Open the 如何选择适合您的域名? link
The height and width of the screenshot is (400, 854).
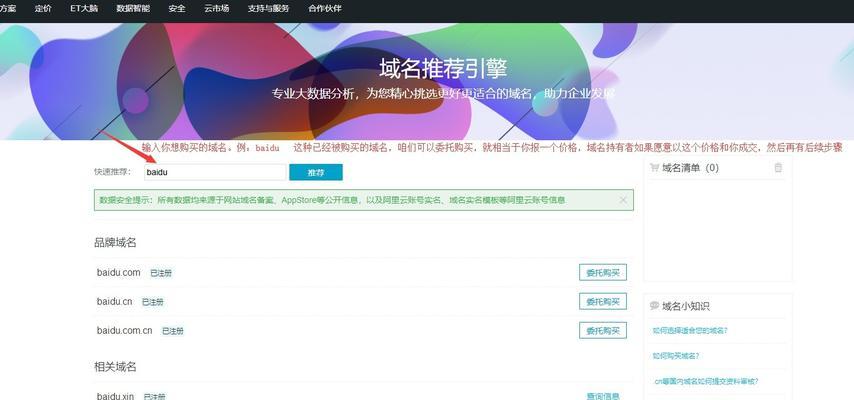690,331
